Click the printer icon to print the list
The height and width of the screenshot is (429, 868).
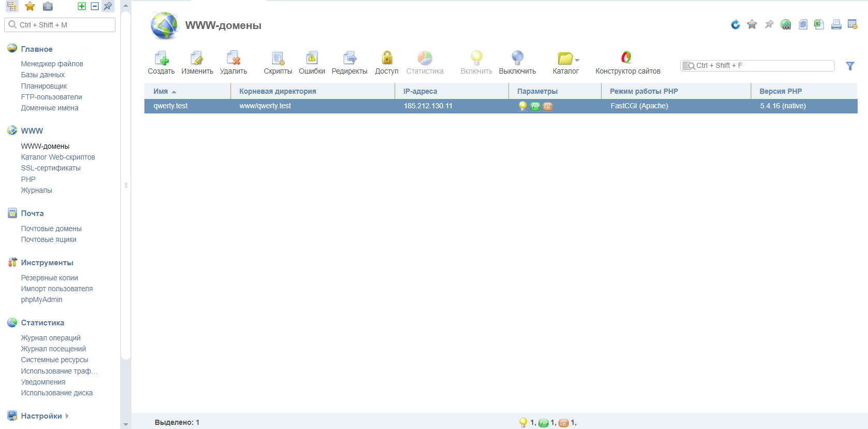point(836,24)
